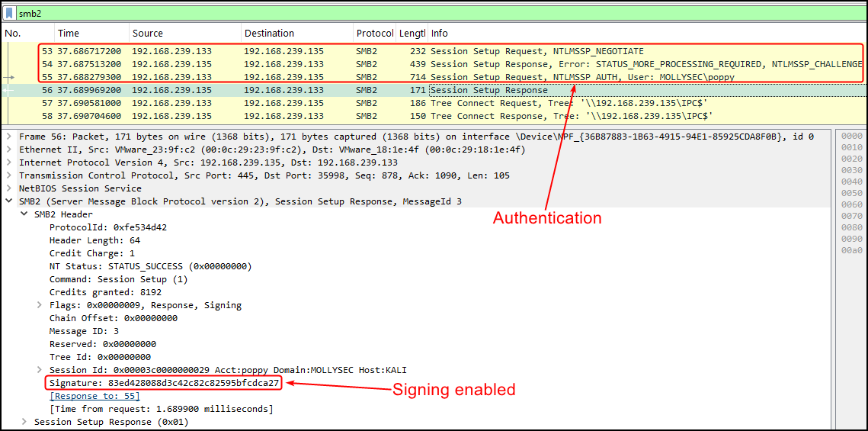Click the display filter bookmark icon
This screenshot has height=431, width=868.
coord(9,12)
